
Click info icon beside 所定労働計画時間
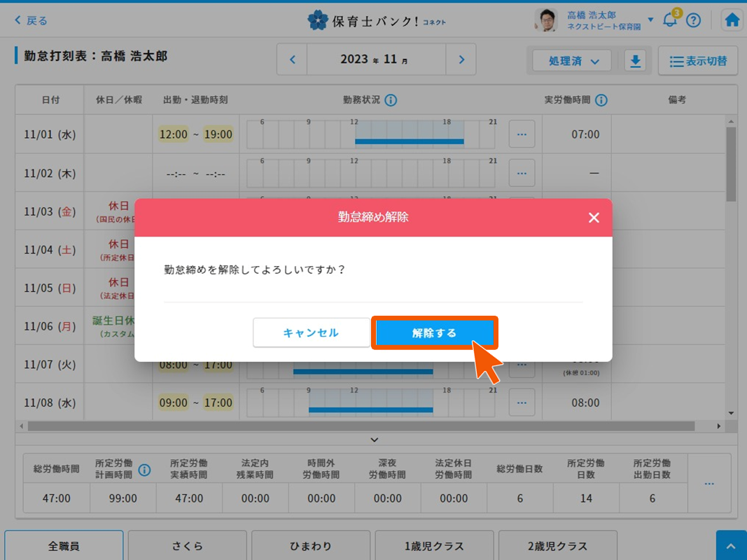pos(144,470)
